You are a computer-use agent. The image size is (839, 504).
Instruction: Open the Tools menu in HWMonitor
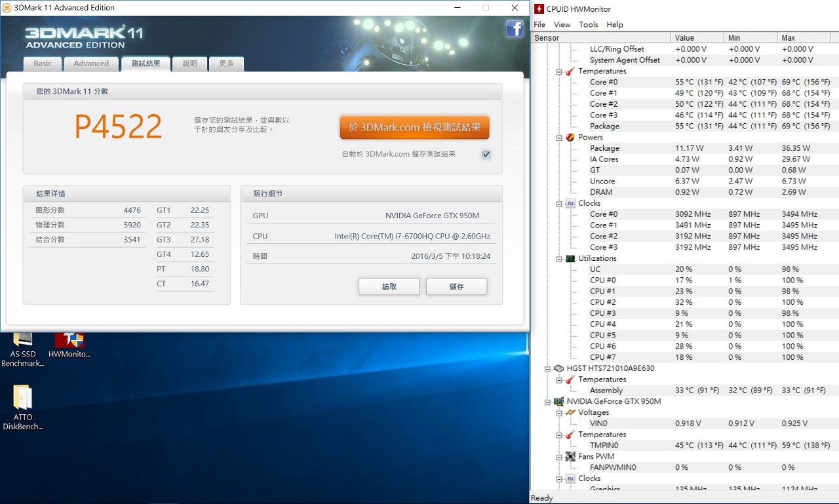tap(589, 24)
